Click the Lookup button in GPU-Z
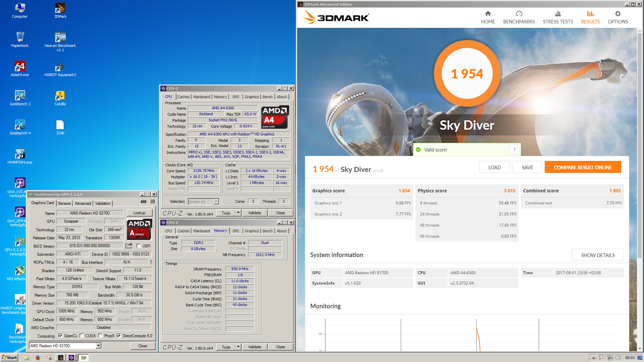 [x=140, y=213]
